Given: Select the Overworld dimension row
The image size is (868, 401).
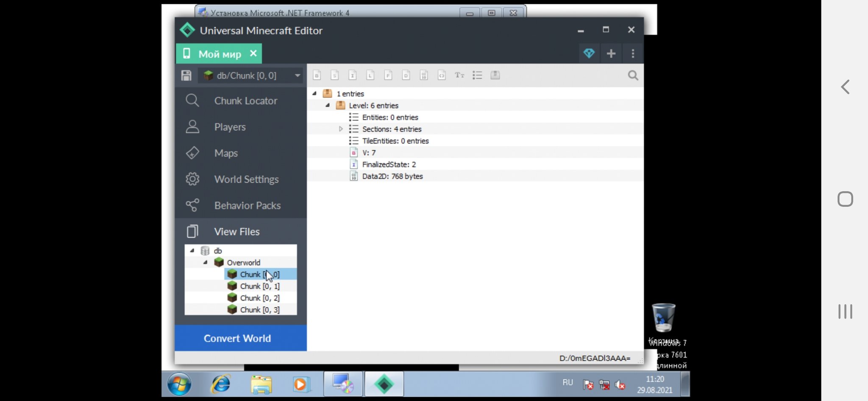Looking at the screenshot, I should (x=241, y=262).
